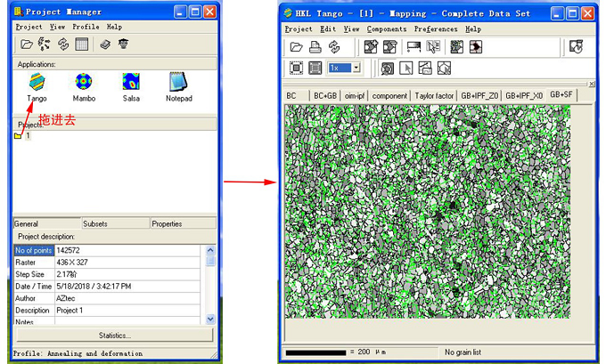
Task: Open the Subsets tab
Action: pos(96,223)
